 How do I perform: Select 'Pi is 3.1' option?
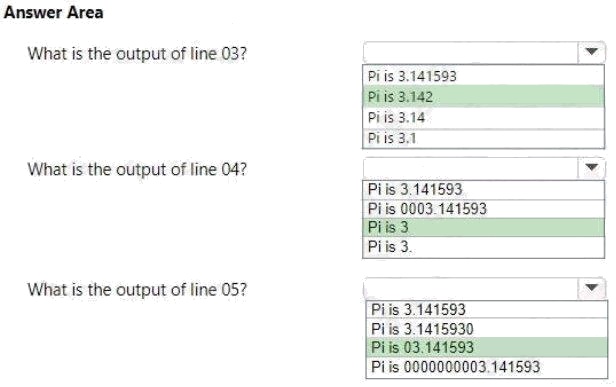pyautogui.click(x=483, y=138)
